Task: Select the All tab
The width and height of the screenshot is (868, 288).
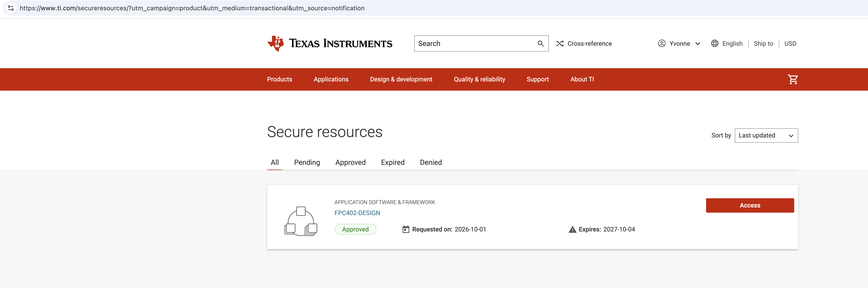Action: click(275, 162)
